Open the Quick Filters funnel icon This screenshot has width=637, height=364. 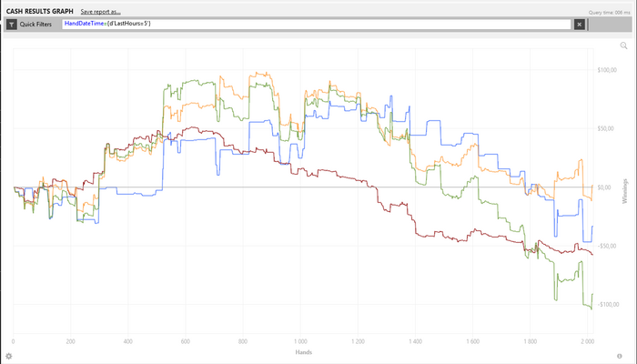click(11, 25)
